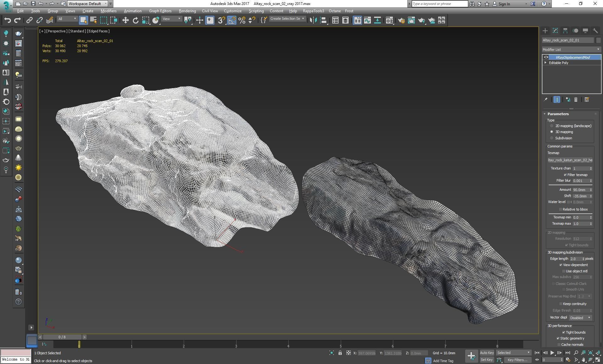Open the Modifiers menu
The image size is (603, 364).
pos(108,11)
